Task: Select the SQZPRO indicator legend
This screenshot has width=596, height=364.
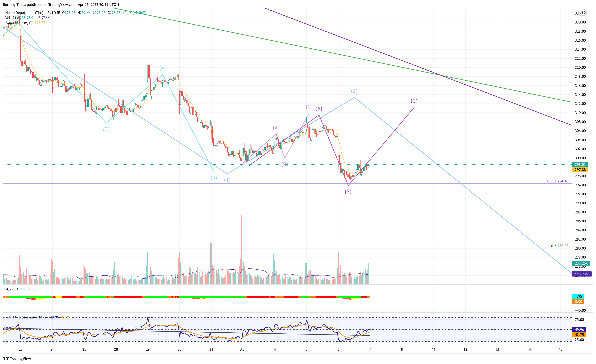Action: (12, 289)
